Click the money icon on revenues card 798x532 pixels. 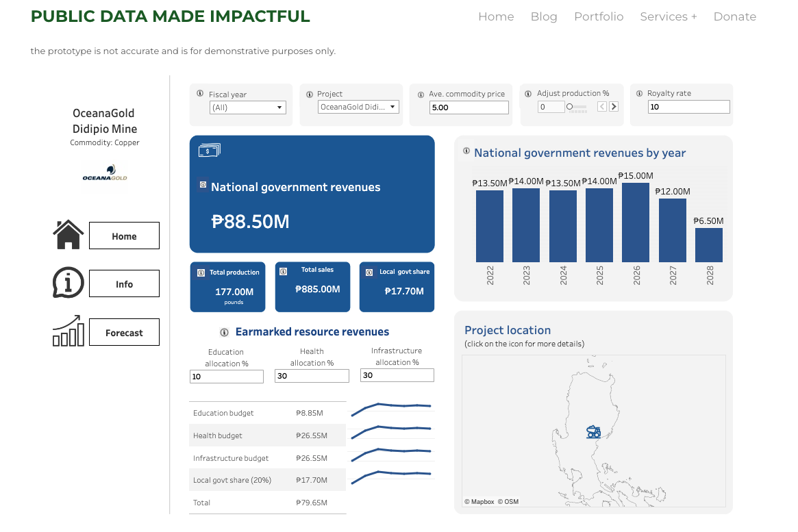209,151
